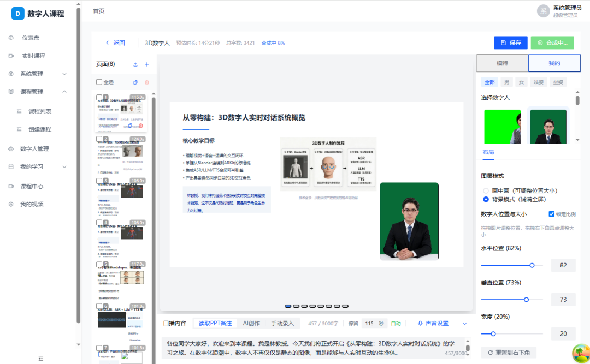
Task: Click the 数字人课程 logo icon
Action: point(17,14)
